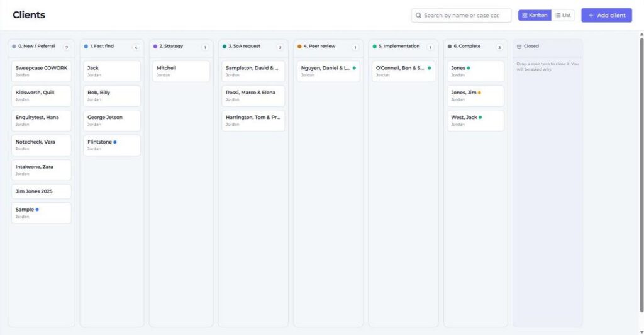Click the dark dot of Complete header
The width and height of the screenshot is (644, 335).
pyautogui.click(x=450, y=47)
